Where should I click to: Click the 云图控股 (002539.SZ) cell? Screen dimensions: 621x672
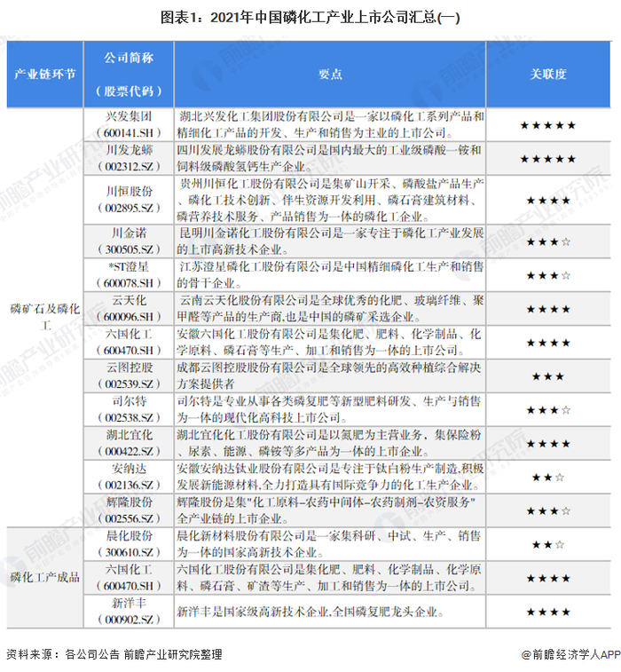tap(129, 376)
